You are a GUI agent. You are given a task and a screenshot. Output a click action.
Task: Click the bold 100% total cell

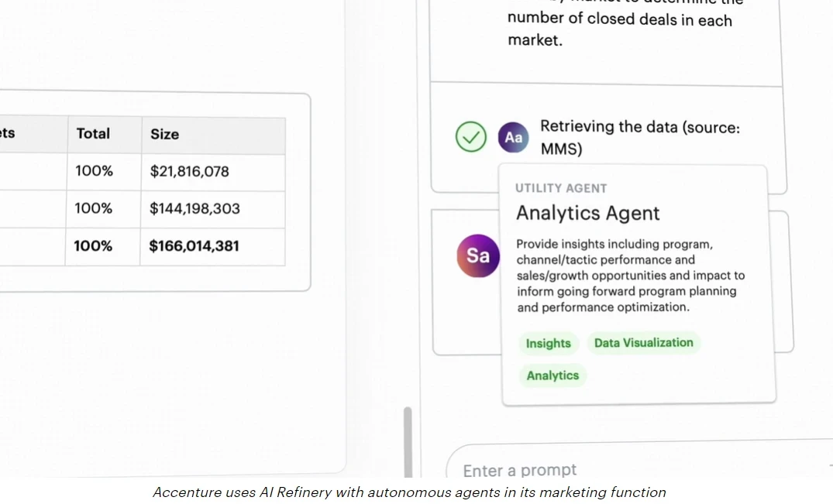[93, 246]
